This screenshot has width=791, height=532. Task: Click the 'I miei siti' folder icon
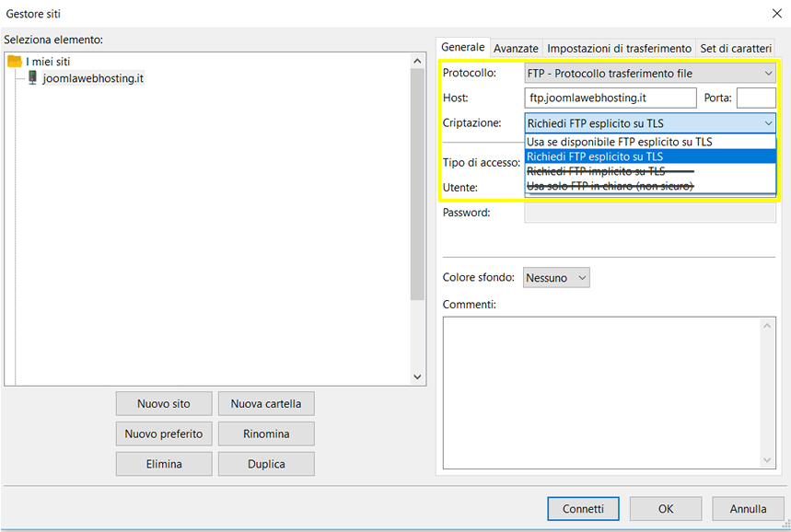point(15,61)
